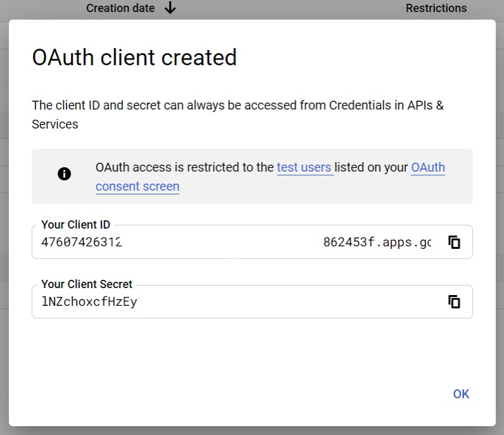Click the Creation date column header
The height and width of the screenshot is (435, 504).
tap(120, 8)
